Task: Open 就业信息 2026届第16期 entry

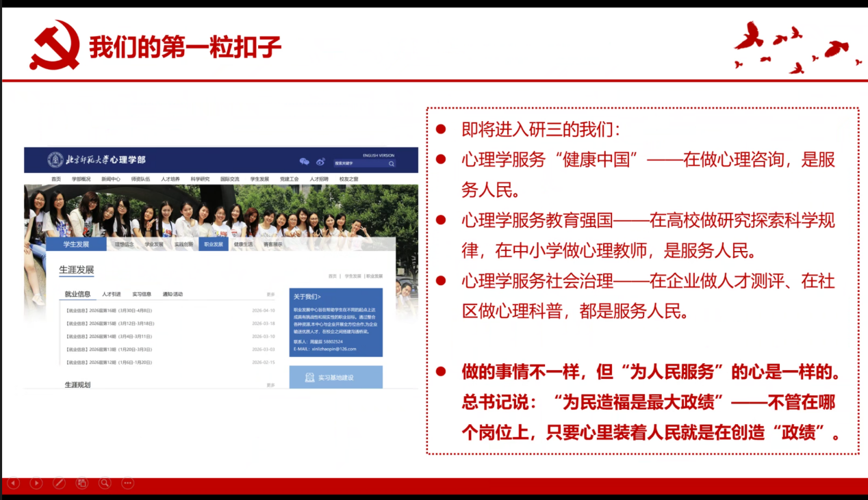Action: [109, 311]
